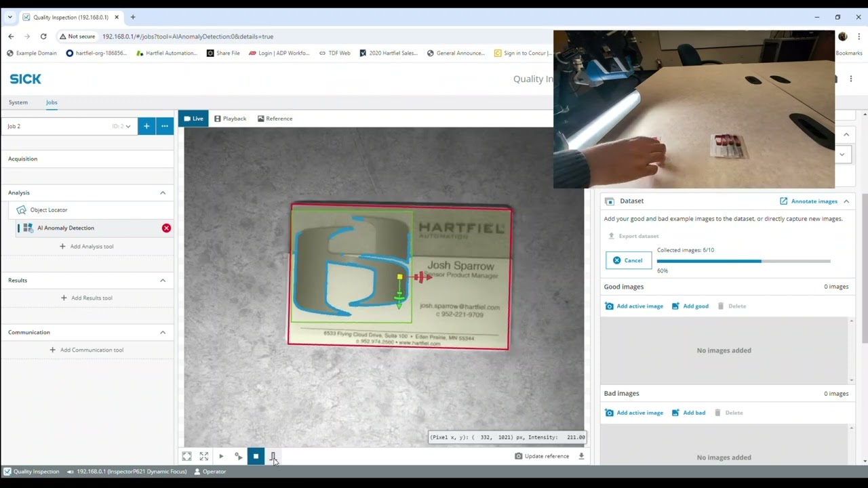Click fit-to-view image icon
The image size is (868, 488).
point(186,457)
